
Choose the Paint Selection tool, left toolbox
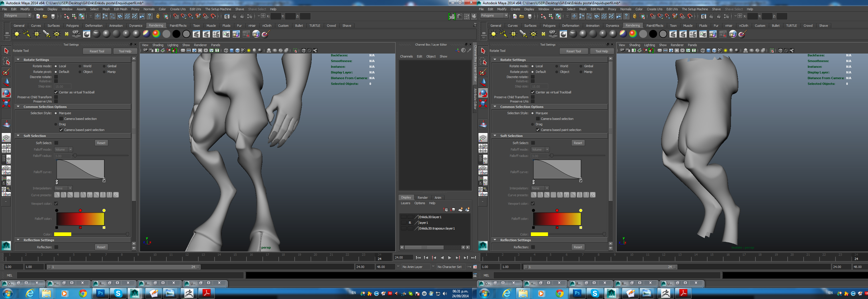tap(6, 72)
